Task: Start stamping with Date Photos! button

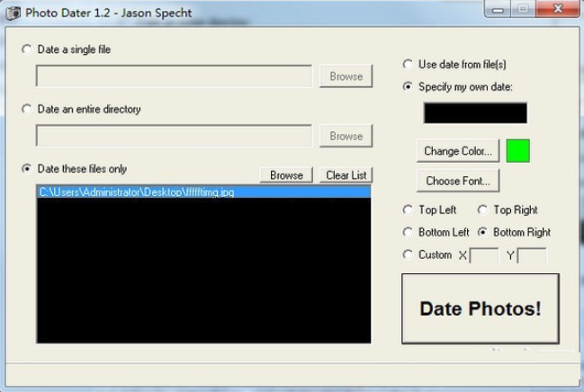Action: coord(481,308)
